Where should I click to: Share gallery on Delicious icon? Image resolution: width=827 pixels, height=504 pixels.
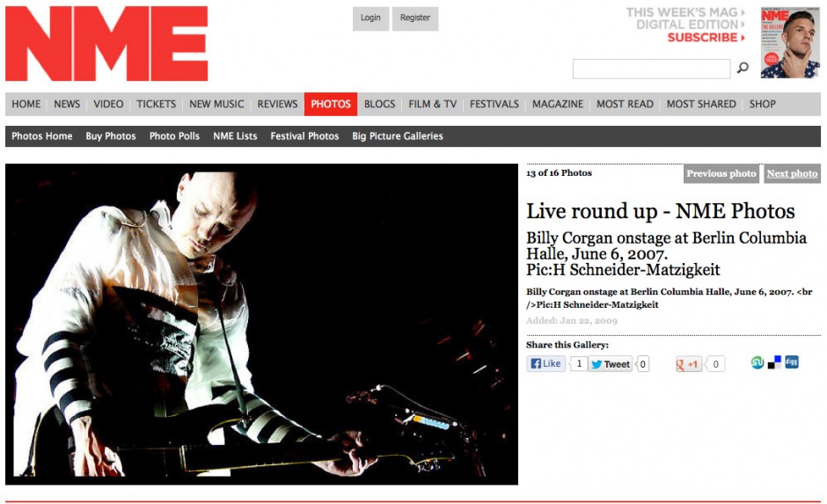[x=774, y=362]
